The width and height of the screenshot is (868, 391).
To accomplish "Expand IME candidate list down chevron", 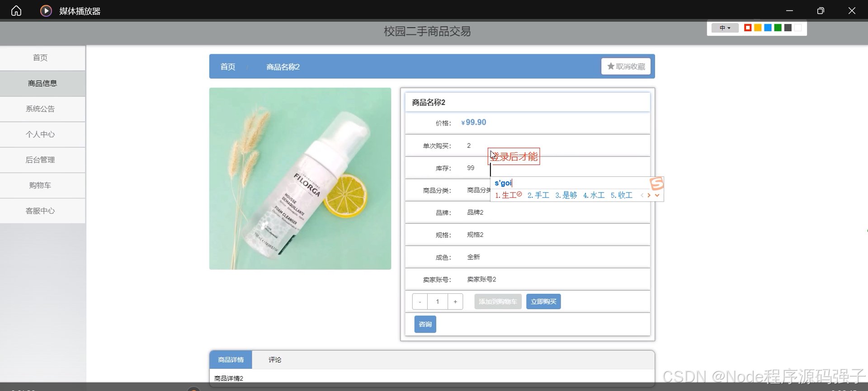I will click(657, 195).
